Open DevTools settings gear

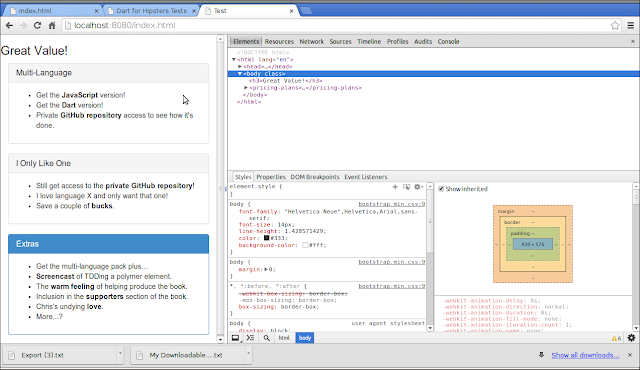coord(631,338)
